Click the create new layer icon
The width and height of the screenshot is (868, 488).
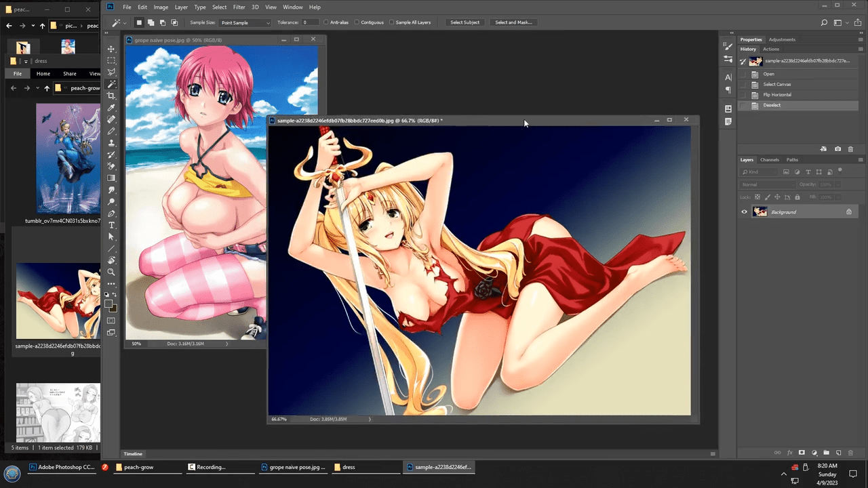tap(838, 453)
